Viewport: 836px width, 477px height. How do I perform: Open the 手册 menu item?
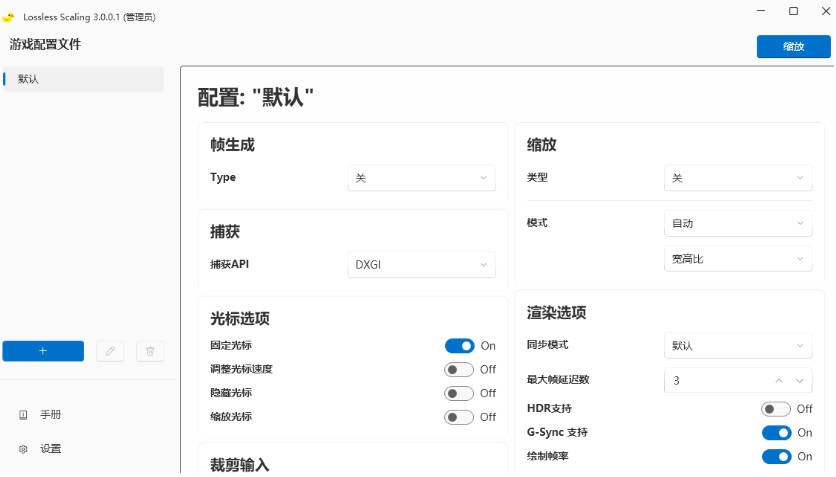click(51, 415)
